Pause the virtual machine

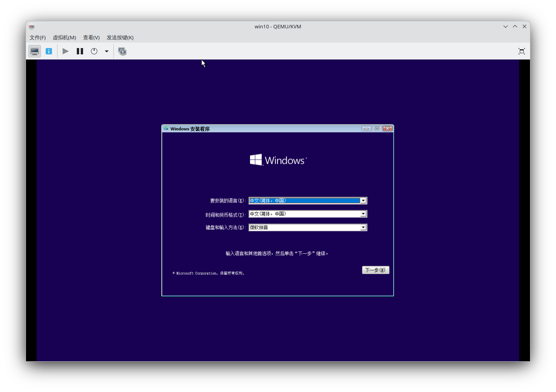pyautogui.click(x=80, y=51)
